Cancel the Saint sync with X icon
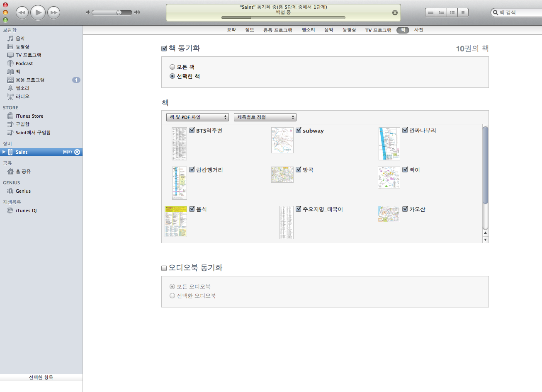The height and width of the screenshot is (392, 542). pos(395,12)
